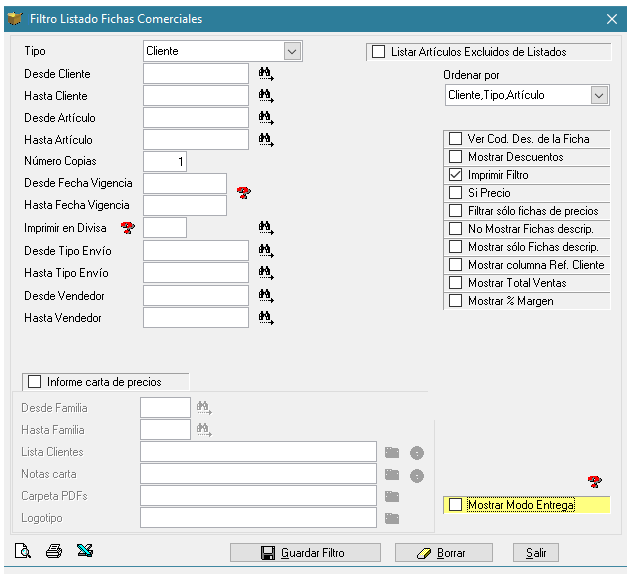Click the Guardar Filtro button
633x576 pixels.
click(305, 553)
